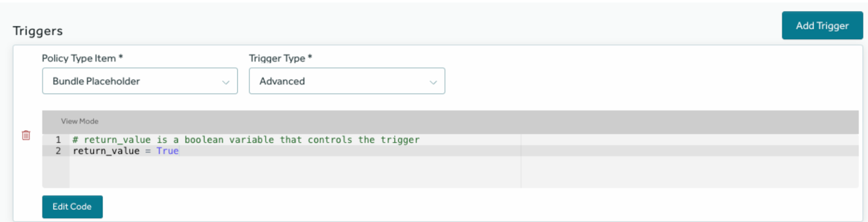Screen dimensions: 868x222
Task: Expand the Advanced trigger type dropdown
Action: [347, 81]
